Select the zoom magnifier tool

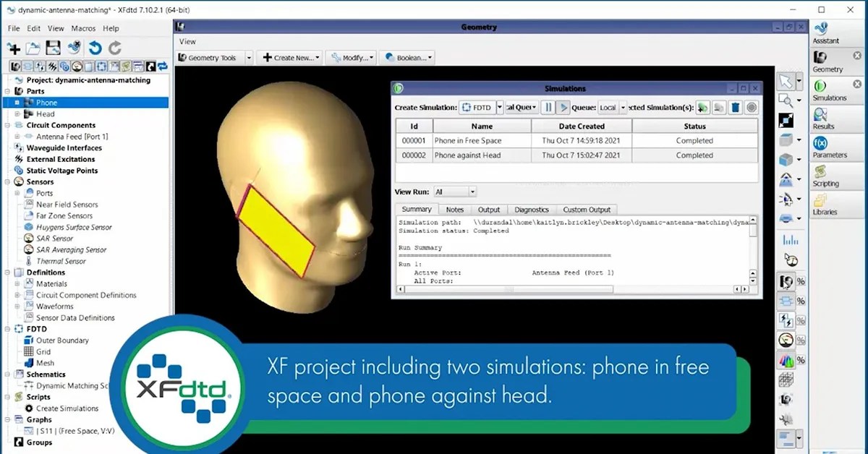[x=786, y=100]
